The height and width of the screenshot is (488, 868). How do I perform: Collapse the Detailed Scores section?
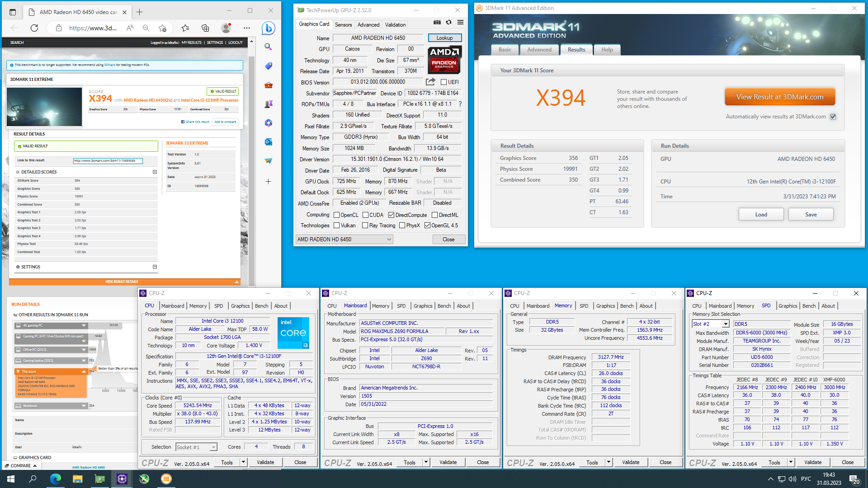(x=155, y=172)
